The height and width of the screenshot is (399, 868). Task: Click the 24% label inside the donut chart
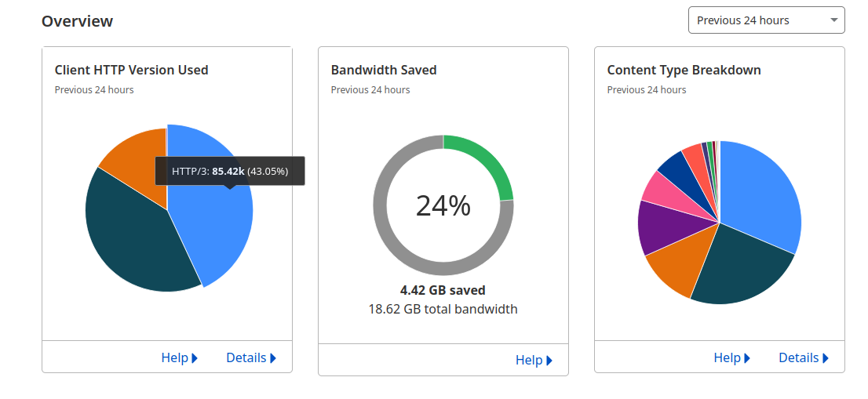point(443,205)
